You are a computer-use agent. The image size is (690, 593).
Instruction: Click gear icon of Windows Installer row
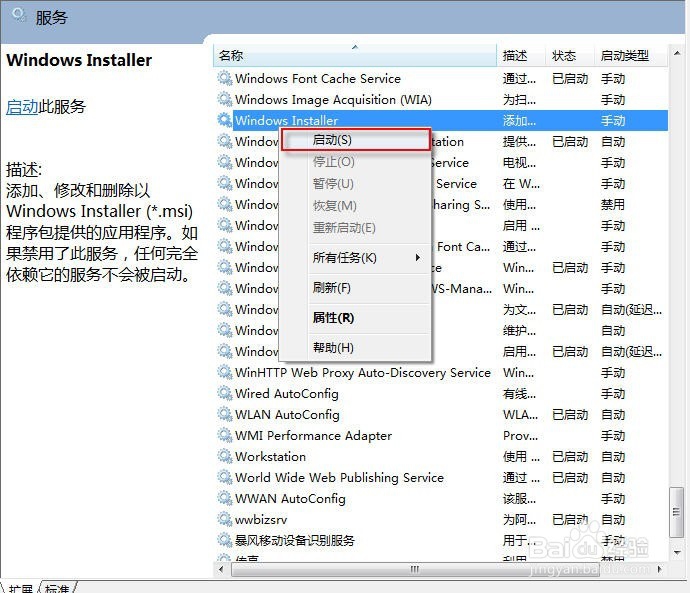pyautogui.click(x=225, y=121)
